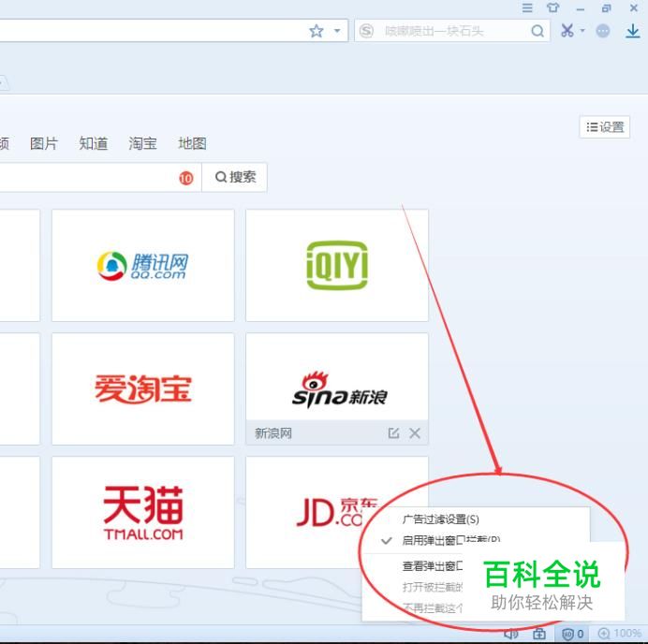Click the red 10 badge icon
The height and width of the screenshot is (644, 648).
(x=186, y=178)
